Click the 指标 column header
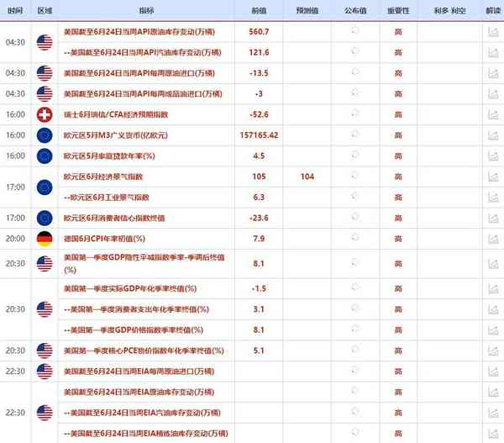The height and width of the screenshot is (443, 504). pyautogui.click(x=146, y=11)
